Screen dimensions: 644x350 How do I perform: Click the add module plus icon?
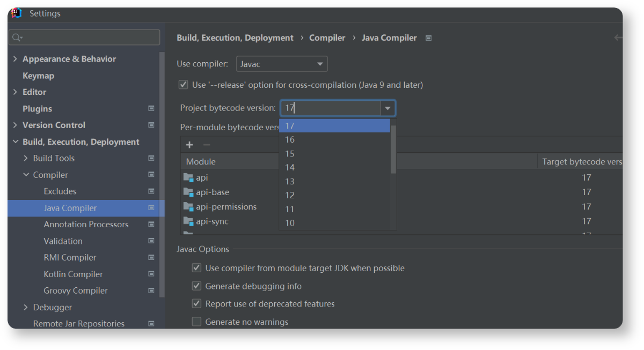tap(189, 145)
